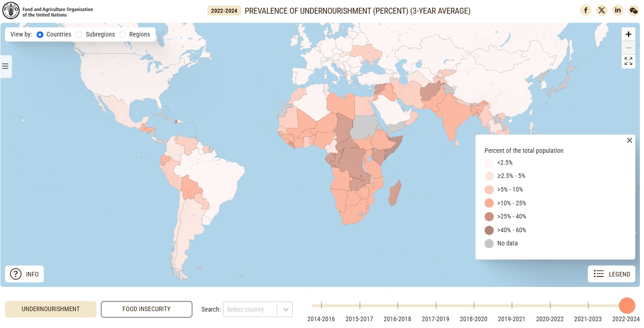
Task: Expand the side panel hamburger menu
Action: click(5, 66)
